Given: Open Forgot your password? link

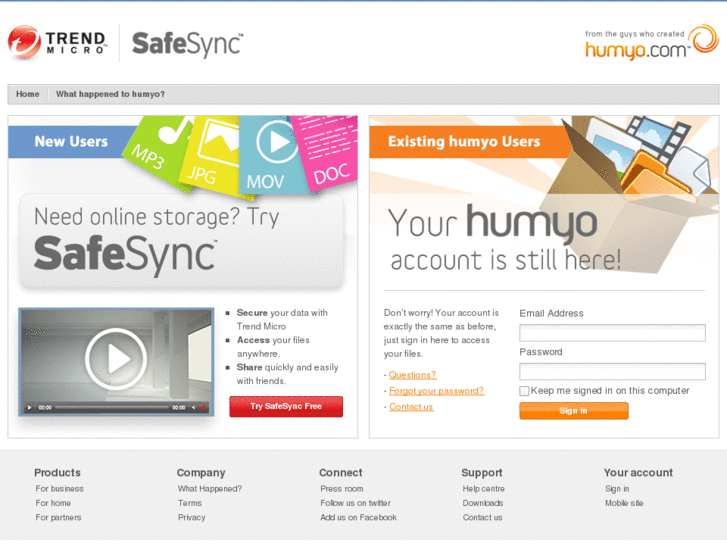Looking at the screenshot, I should pyautogui.click(x=436, y=391).
